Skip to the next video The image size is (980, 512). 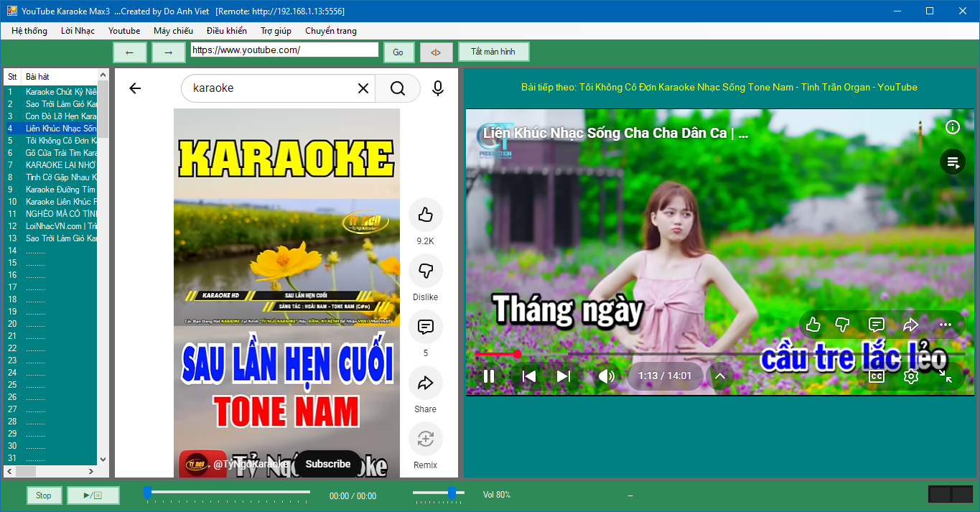(564, 376)
